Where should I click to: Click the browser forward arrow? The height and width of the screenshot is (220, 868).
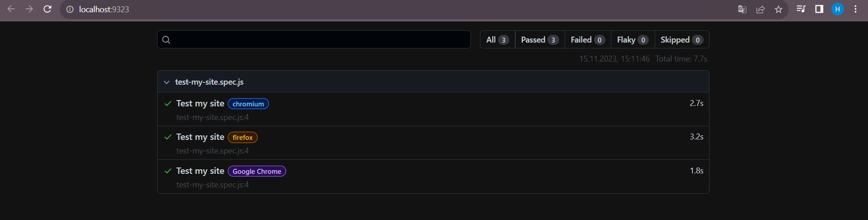[x=29, y=9]
